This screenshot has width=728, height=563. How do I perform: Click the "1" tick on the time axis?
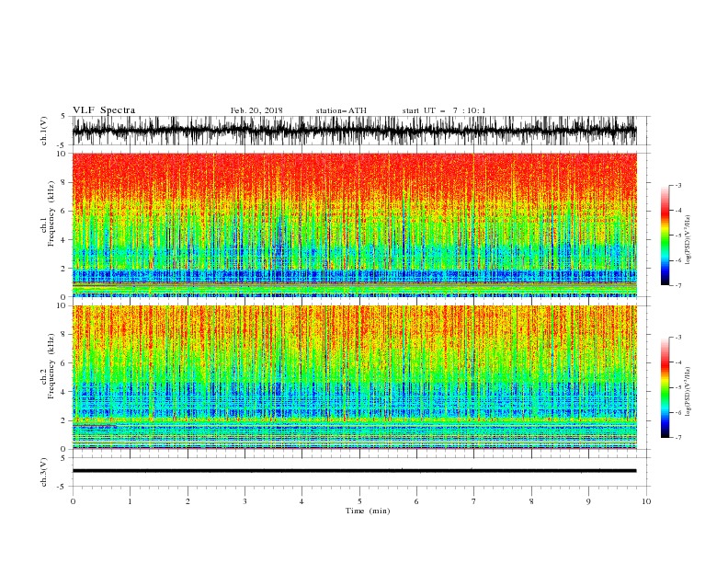click(x=130, y=501)
